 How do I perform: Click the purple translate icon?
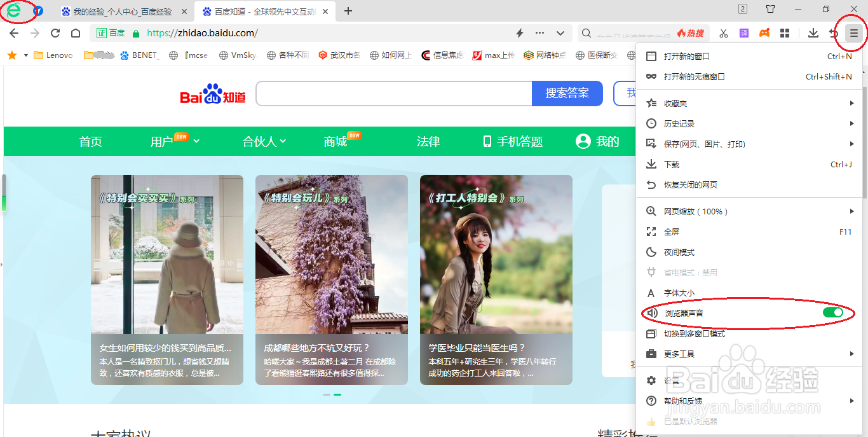point(744,33)
